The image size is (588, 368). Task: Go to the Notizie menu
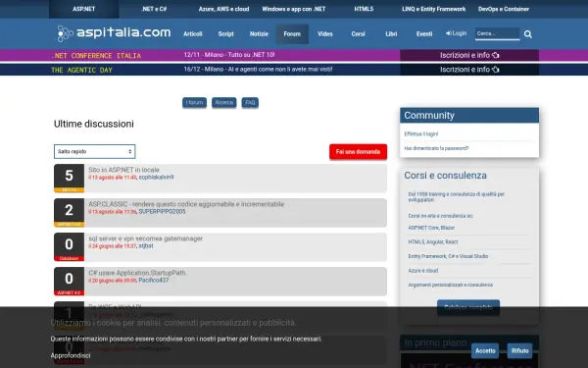point(259,33)
